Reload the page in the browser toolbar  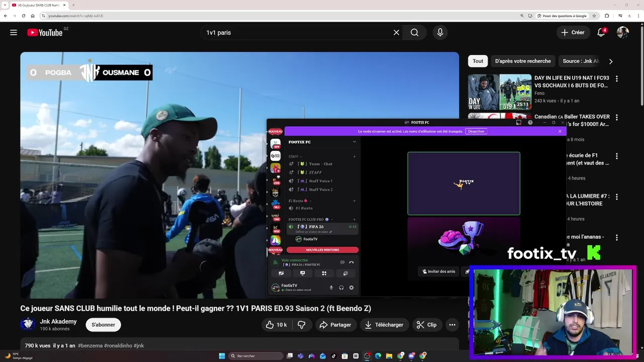pos(23,16)
